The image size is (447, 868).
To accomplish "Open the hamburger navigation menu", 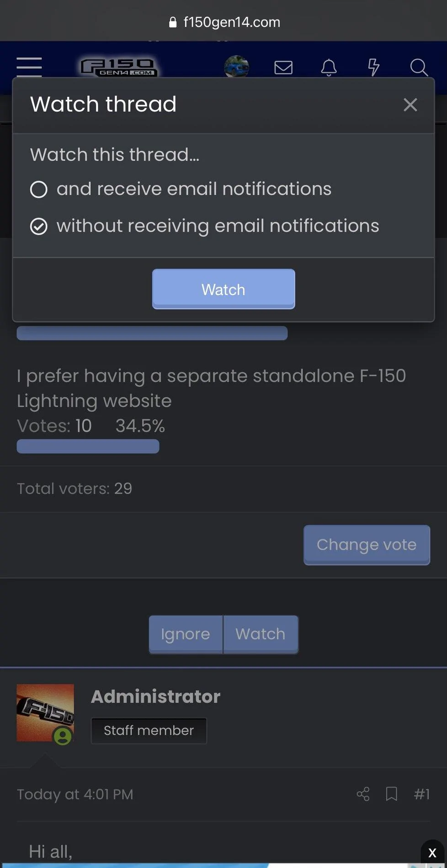I will tap(29, 67).
